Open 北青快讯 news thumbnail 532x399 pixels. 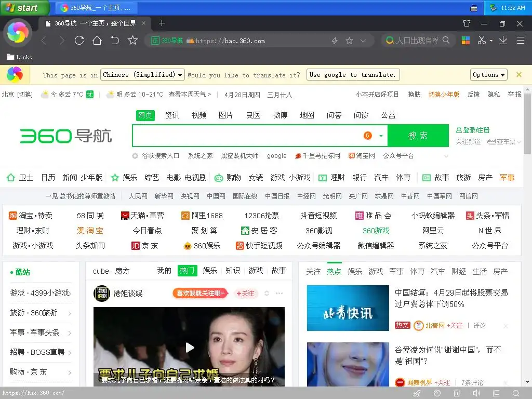348,308
